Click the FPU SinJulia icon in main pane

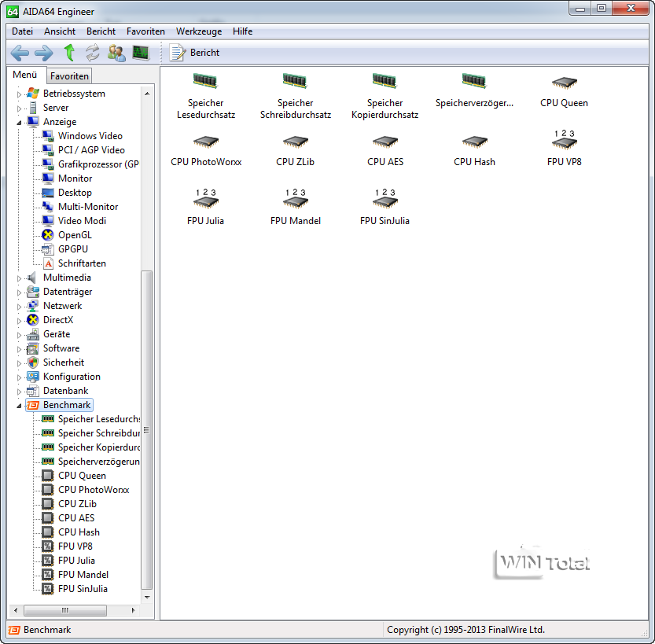click(x=385, y=208)
